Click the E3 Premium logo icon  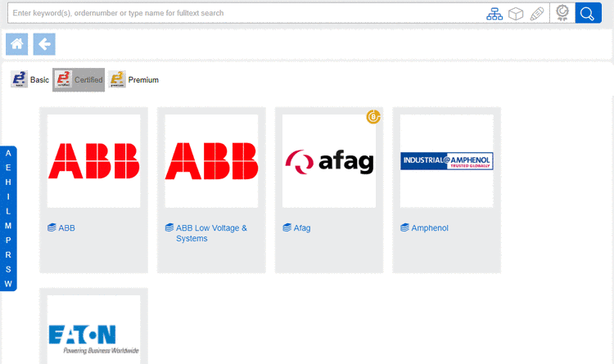[117, 79]
